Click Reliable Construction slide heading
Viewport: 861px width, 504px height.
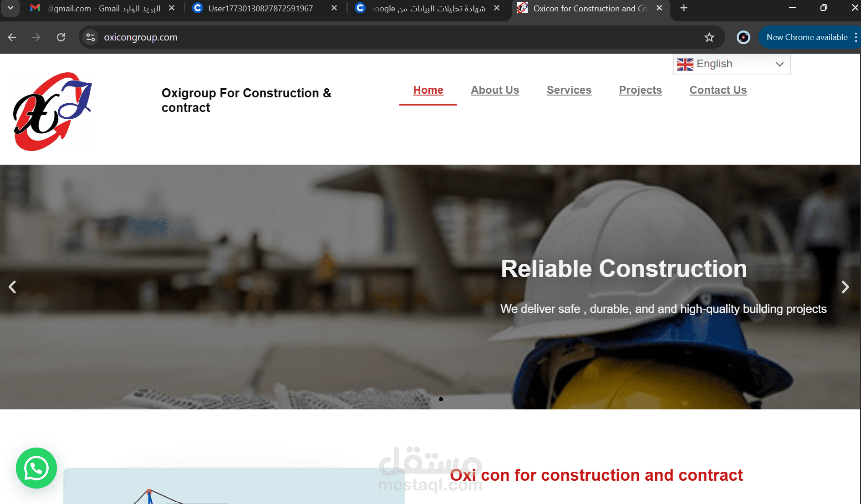(x=624, y=268)
